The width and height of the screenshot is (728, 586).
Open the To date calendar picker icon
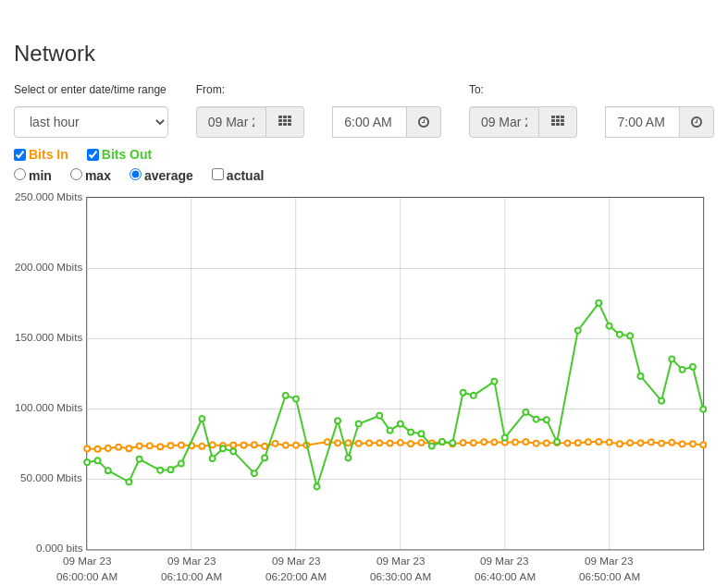[558, 122]
